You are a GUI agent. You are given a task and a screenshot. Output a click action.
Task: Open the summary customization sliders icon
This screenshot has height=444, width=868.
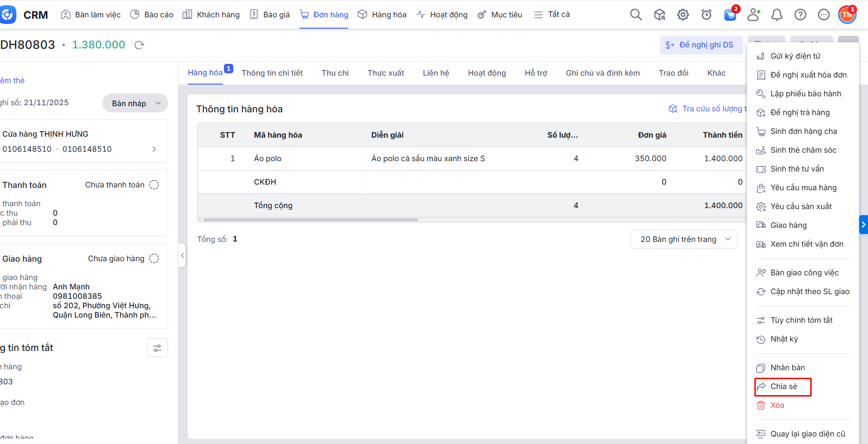click(157, 348)
